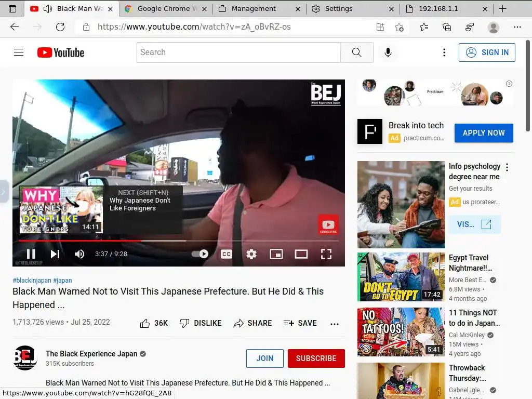Open YouTube settings three-dot menu
This screenshot has width=532, height=399.
click(444, 52)
